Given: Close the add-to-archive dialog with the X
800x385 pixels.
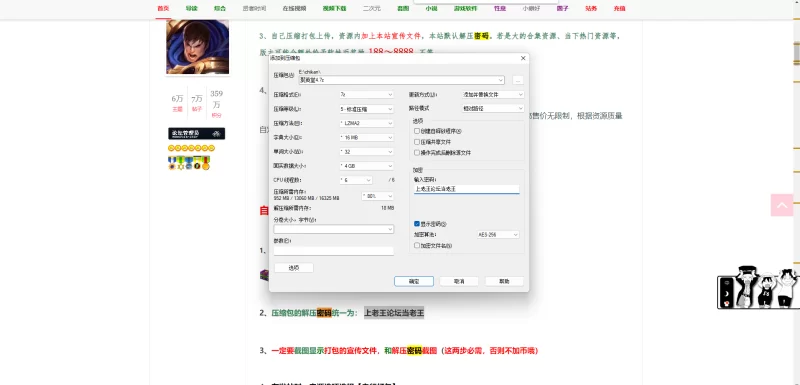Looking at the screenshot, I should pos(523,59).
